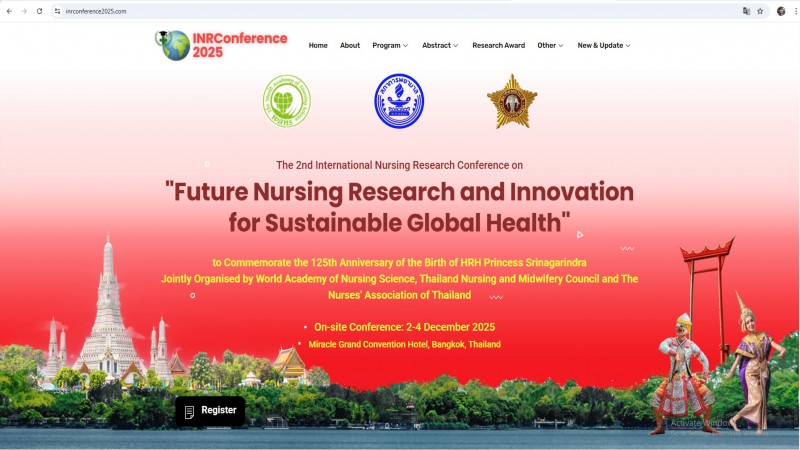Open the browser profile avatar
800x450 pixels.
(x=781, y=11)
